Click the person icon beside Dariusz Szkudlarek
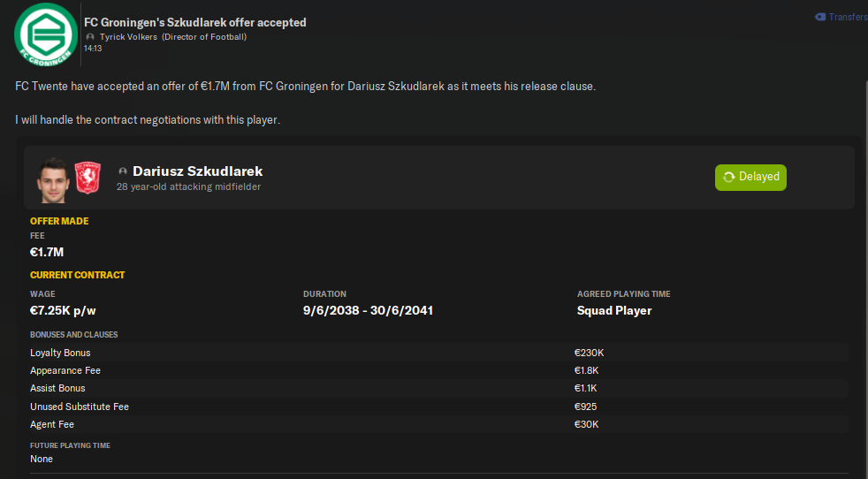868x479 pixels. (123, 171)
